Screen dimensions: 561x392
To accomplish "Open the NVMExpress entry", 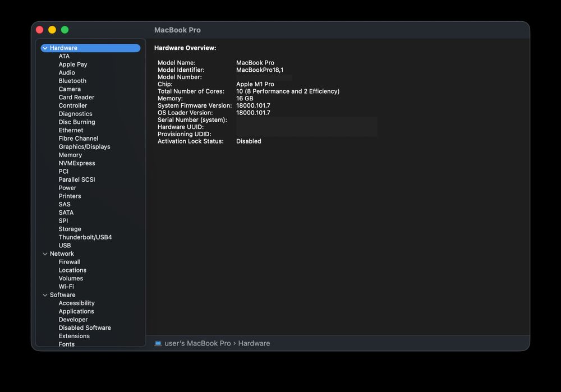I will click(77, 163).
